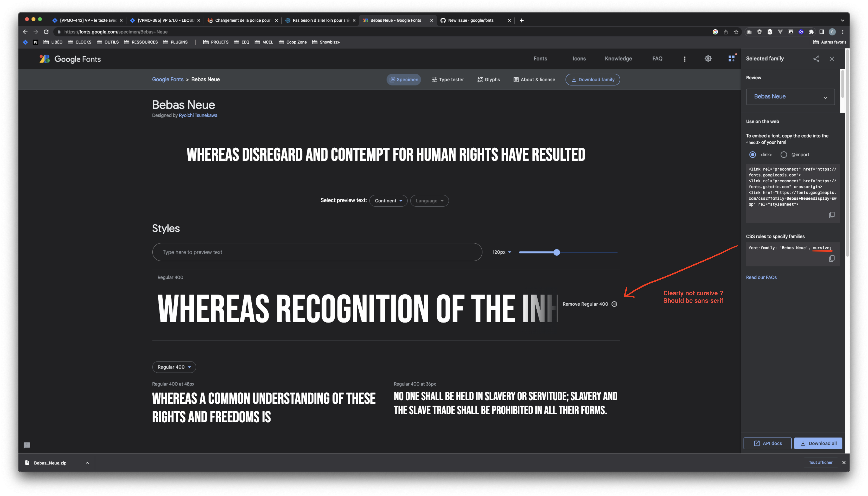Click the side panel scrollbar
Screen dimensions: 868x496
[x=842, y=84]
